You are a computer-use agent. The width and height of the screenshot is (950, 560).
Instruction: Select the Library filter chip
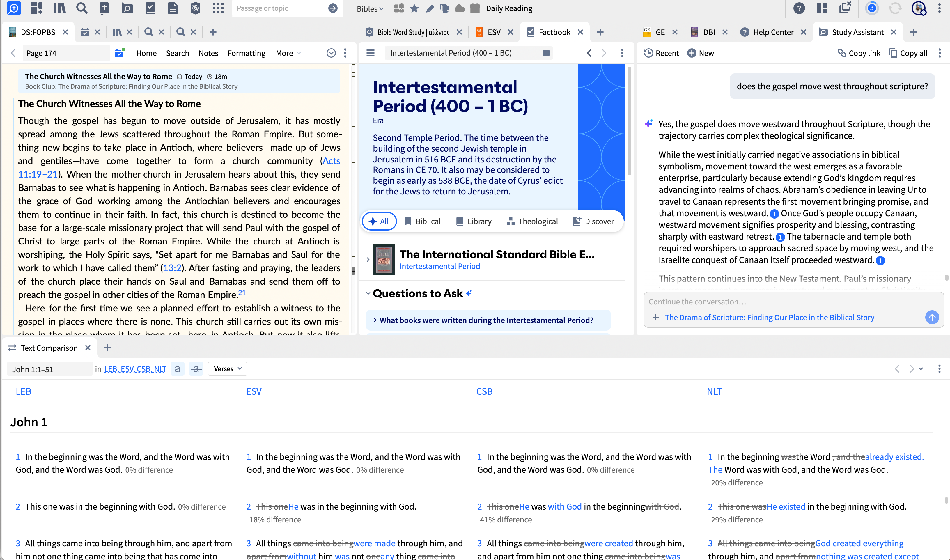[x=474, y=221]
